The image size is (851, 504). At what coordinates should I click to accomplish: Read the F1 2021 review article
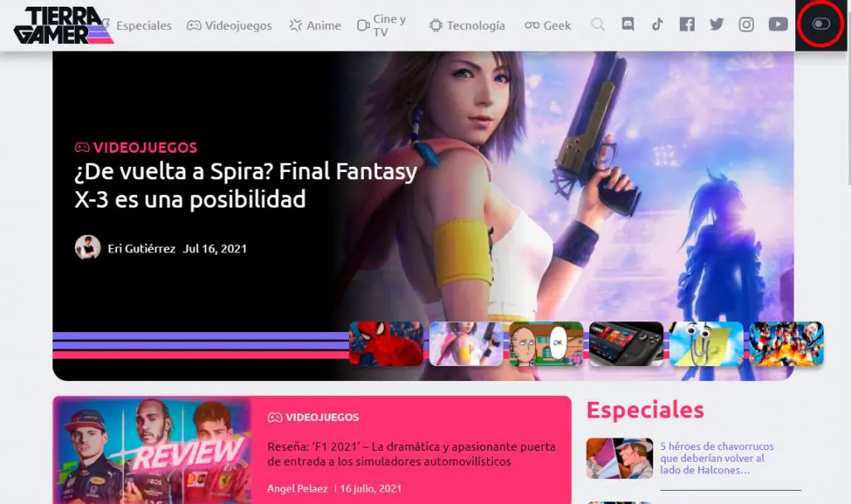[x=411, y=453]
